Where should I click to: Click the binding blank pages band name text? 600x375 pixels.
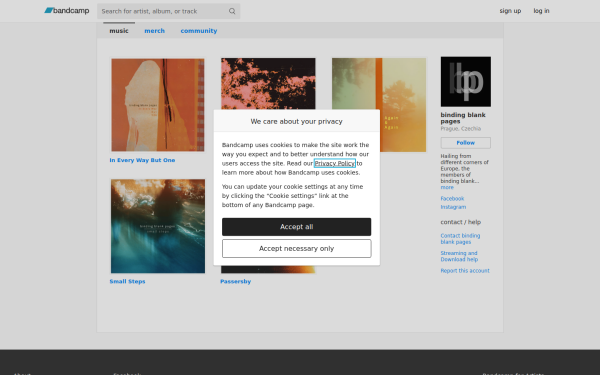click(463, 118)
